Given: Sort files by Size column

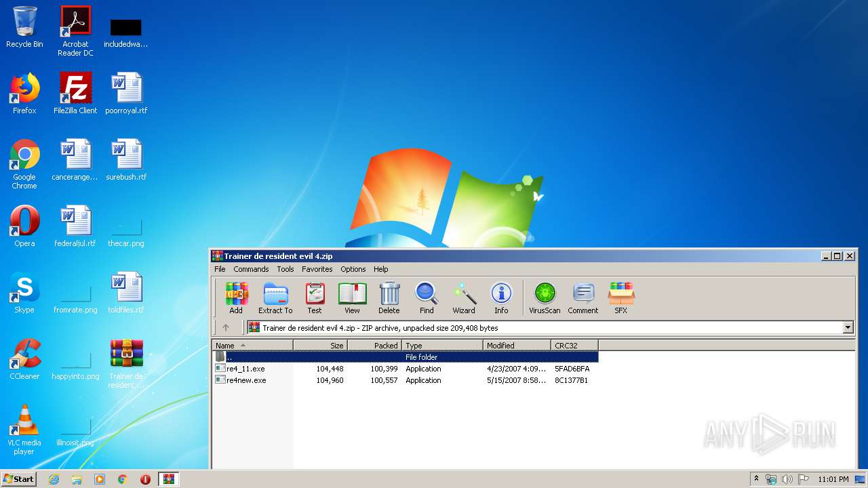Looking at the screenshot, I should point(320,345).
